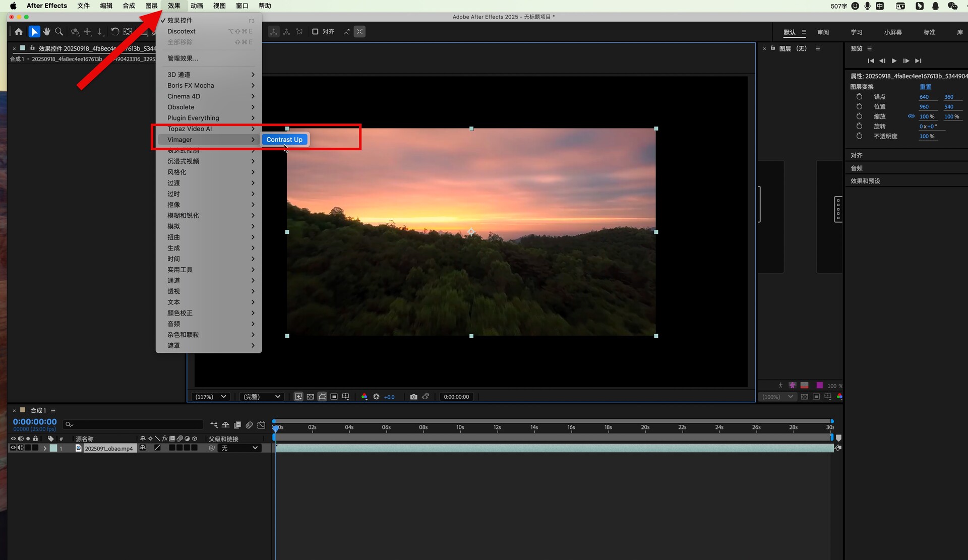Toggle transparency grid in viewer

310,397
